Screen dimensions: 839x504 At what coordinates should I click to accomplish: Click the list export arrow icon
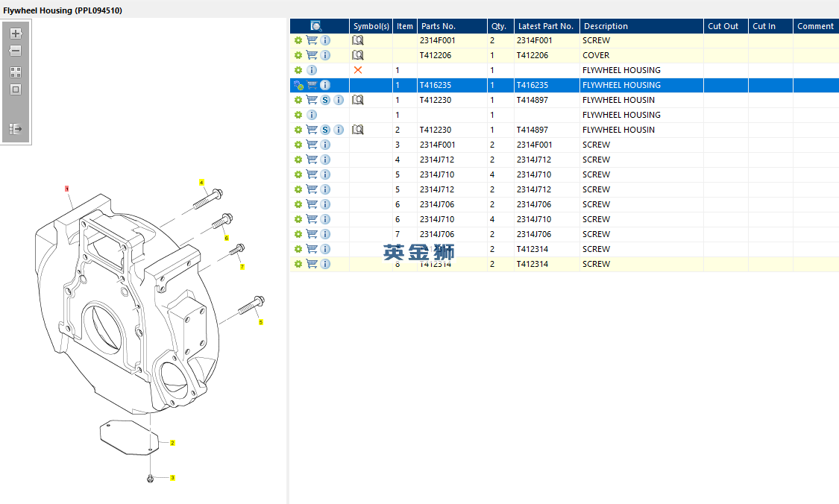(x=15, y=129)
